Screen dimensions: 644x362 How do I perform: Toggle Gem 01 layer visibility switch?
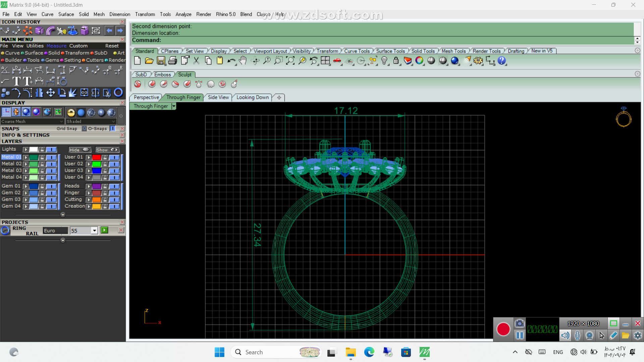(51, 186)
